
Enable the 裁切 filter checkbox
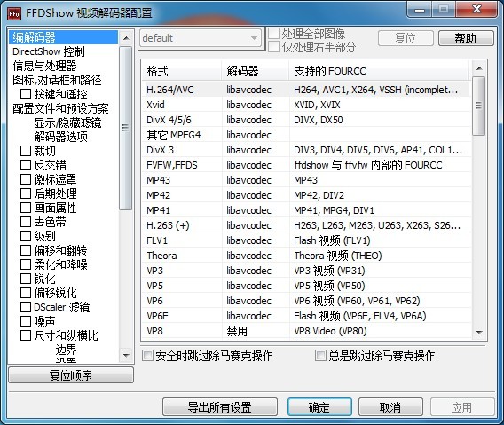point(26,151)
